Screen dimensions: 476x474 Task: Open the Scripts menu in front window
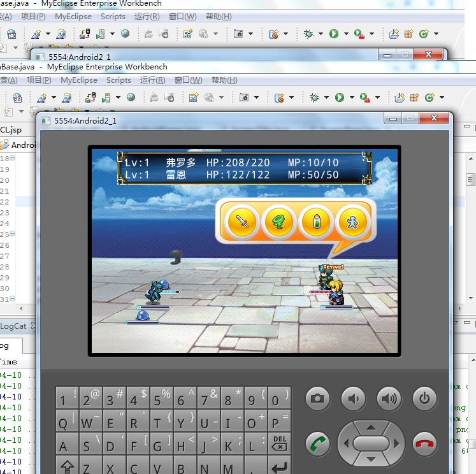click(x=119, y=80)
